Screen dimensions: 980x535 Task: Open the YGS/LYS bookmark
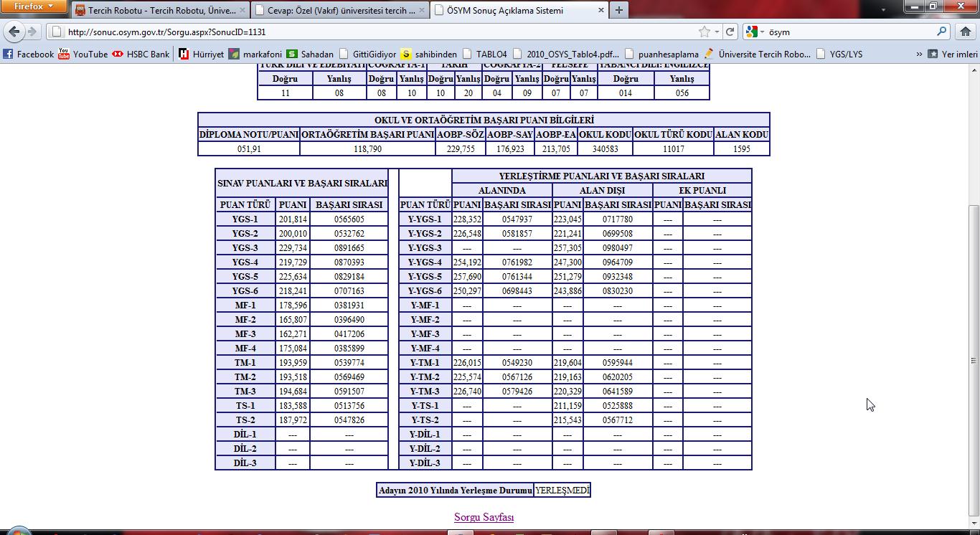tap(839, 54)
